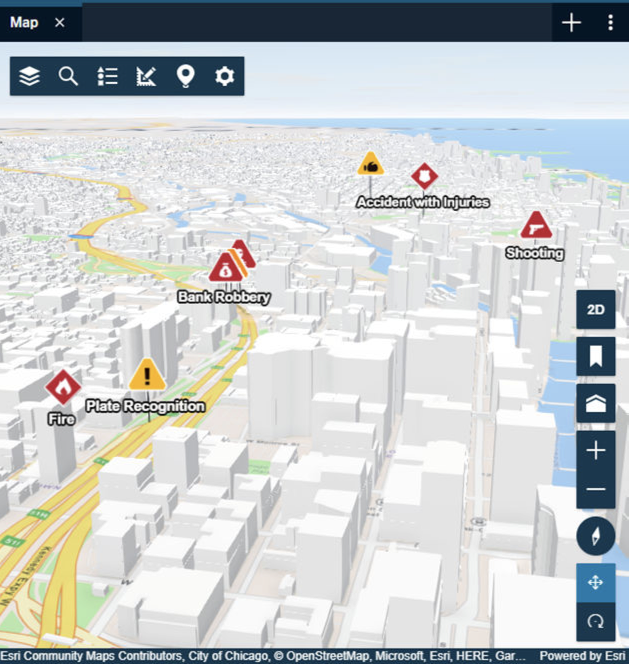This screenshot has height=664, width=630.
Task: Open the Bookmarks button
Action: point(596,356)
